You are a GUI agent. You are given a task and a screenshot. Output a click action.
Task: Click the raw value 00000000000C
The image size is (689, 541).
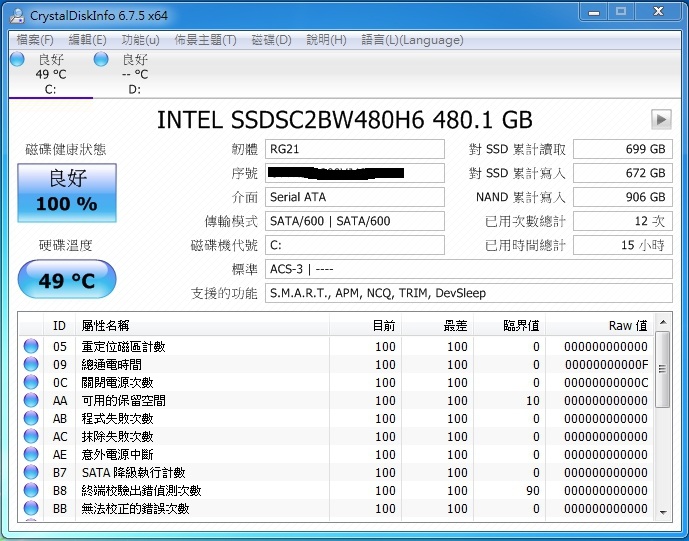point(606,382)
